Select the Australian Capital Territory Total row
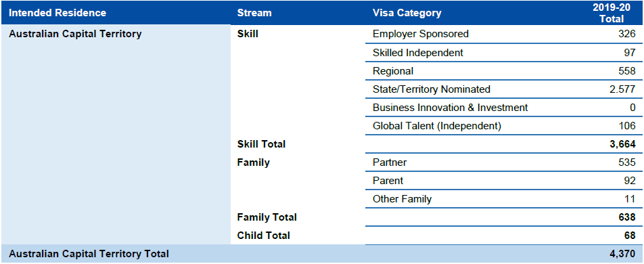Image resolution: width=644 pixels, height=264 pixels. [x=322, y=254]
